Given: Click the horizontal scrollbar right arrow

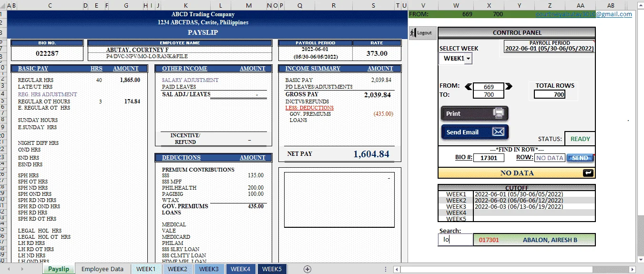Looking at the screenshot, I should (633, 270).
